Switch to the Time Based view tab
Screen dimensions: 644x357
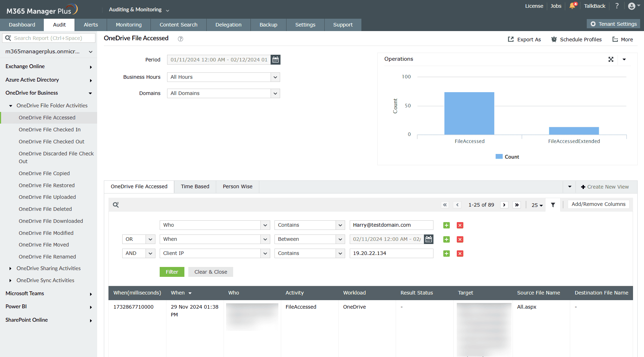pos(195,186)
